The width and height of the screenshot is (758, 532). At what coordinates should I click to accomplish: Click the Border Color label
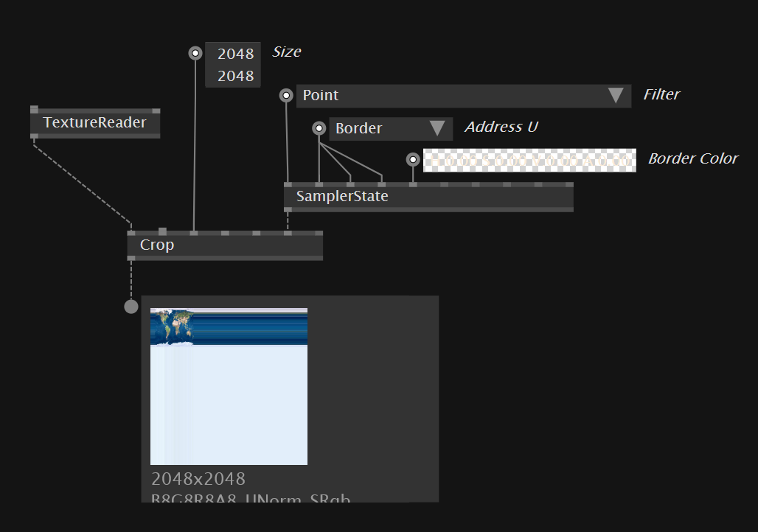[693, 158]
